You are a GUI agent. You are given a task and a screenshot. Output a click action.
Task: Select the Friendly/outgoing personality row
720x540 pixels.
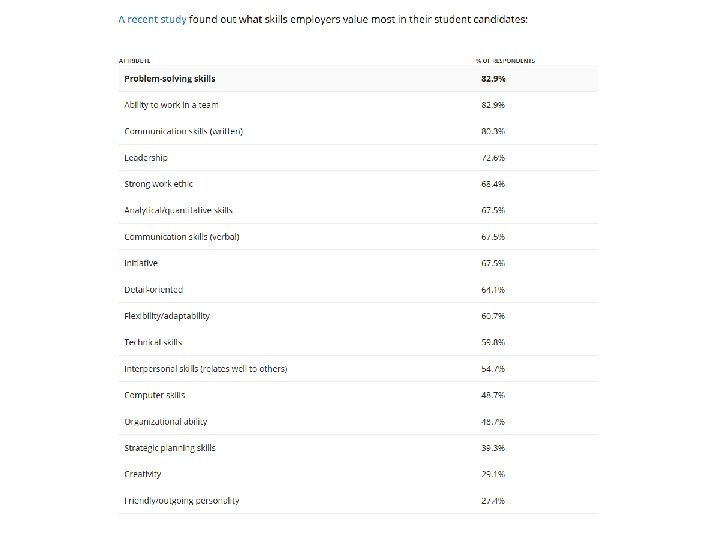click(182, 501)
